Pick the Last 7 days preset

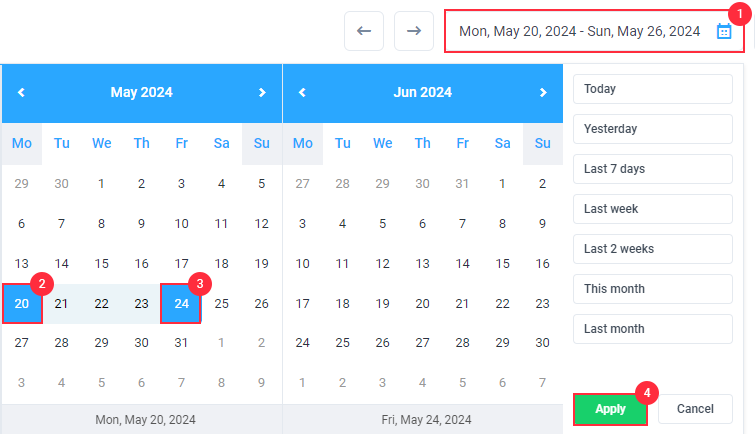[653, 169]
